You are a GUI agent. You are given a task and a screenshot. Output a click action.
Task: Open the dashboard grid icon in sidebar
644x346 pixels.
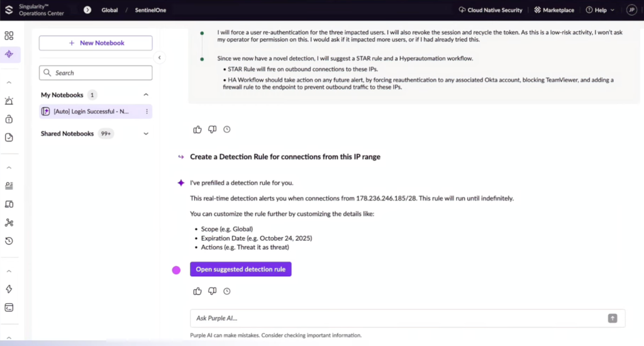[x=9, y=36]
